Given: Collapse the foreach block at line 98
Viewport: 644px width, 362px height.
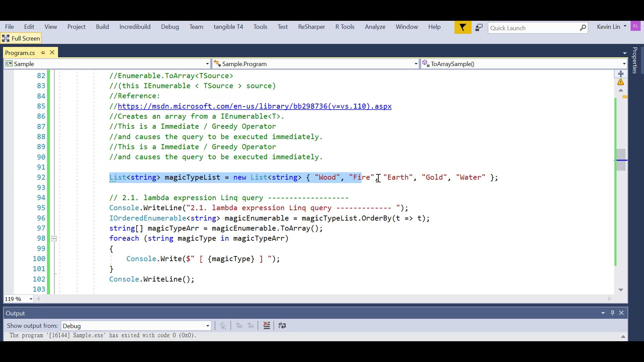Looking at the screenshot, I should (54, 239).
